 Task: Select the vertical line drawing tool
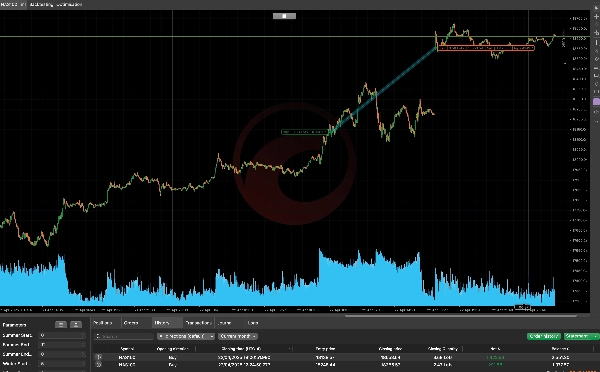pyautogui.click(x=596, y=42)
